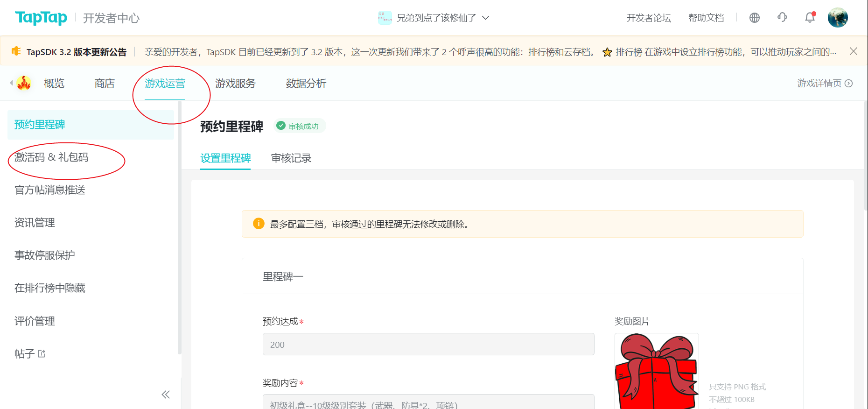The image size is (868, 409).
Task: Select the 设置里程碑 sub-tab
Action: (x=225, y=158)
